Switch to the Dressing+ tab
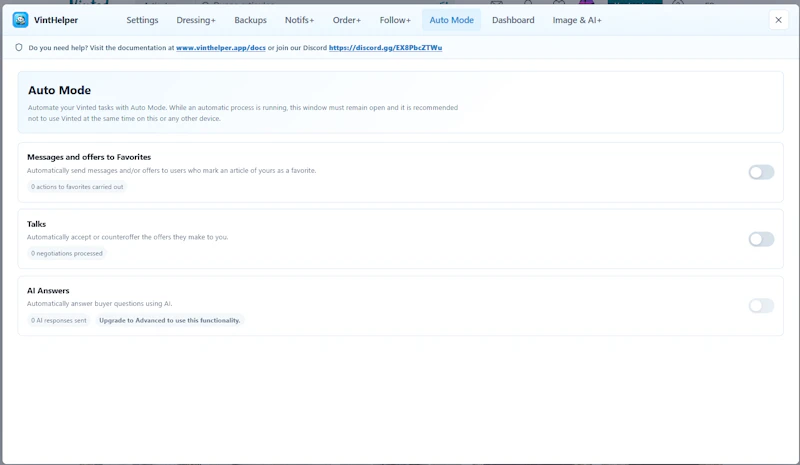 tap(196, 20)
